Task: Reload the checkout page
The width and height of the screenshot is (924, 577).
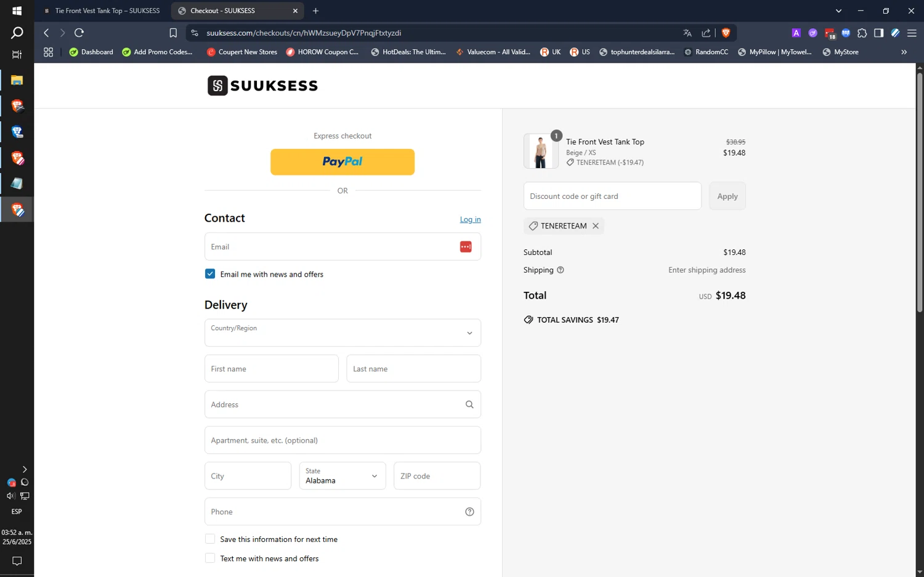Action: (79, 33)
